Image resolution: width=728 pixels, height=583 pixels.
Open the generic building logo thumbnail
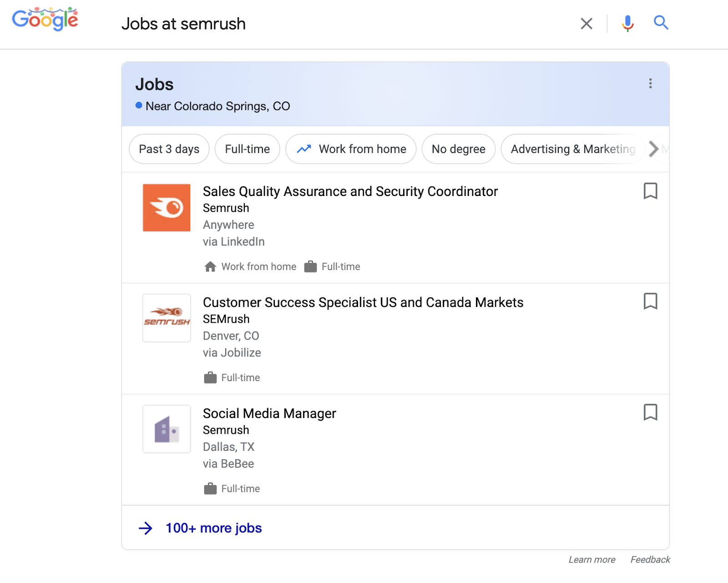coord(167,429)
